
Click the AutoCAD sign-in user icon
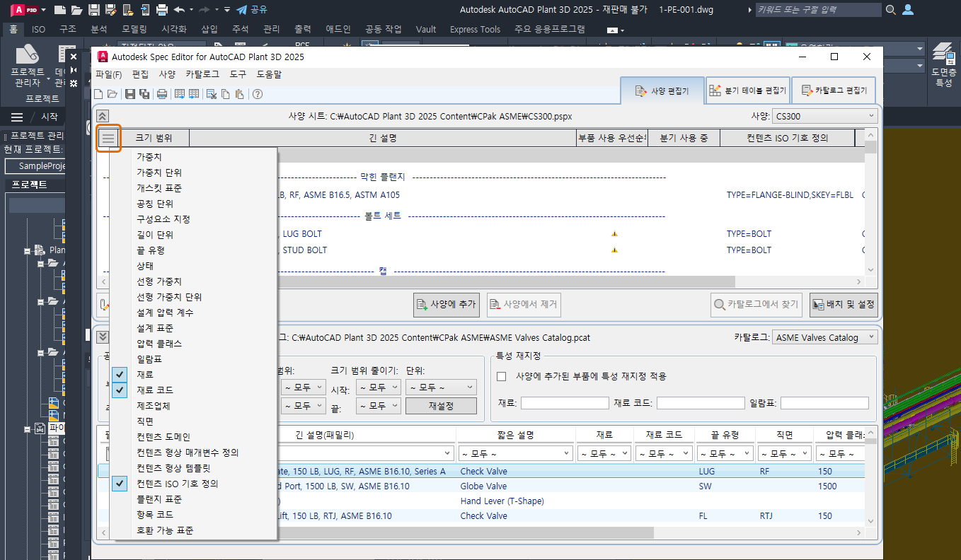pos(908,10)
